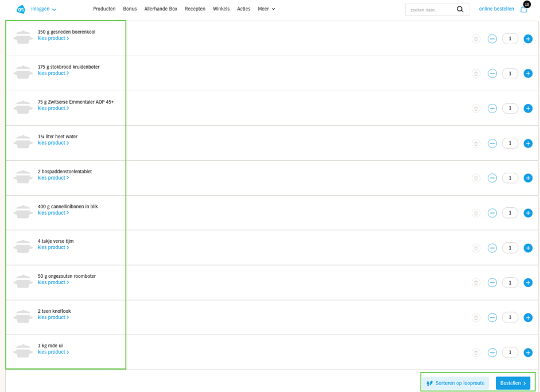Open the Meer dropdown menu
This screenshot has height=392, width=540.
tap(266, 9)
